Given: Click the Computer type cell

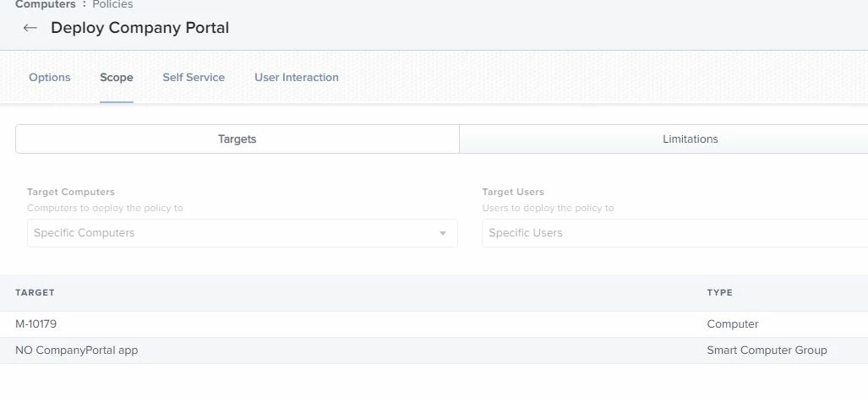Looking at the screenshot, I should (x=733, y=324).
